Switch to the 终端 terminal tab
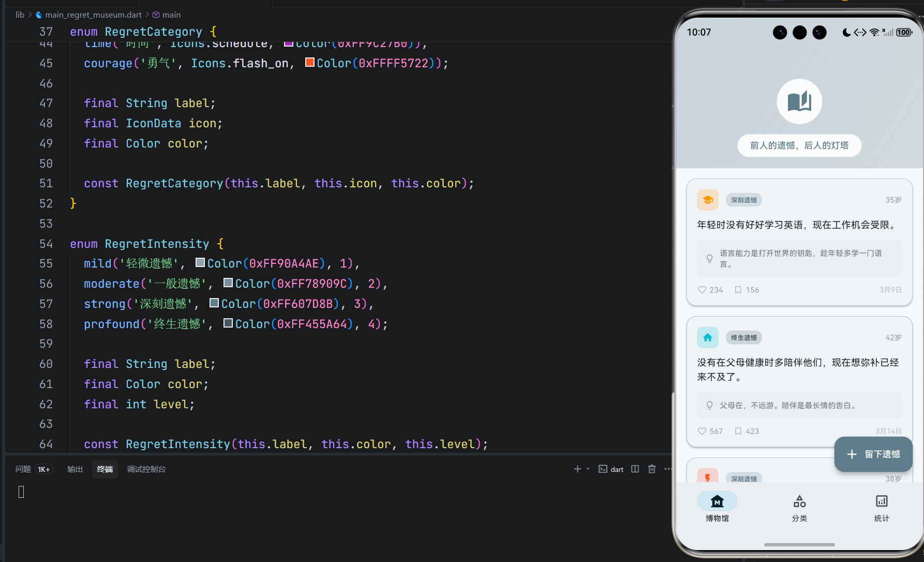Image resolution: width=924 pixels, height=562 pixels. [x=105, y=469]
